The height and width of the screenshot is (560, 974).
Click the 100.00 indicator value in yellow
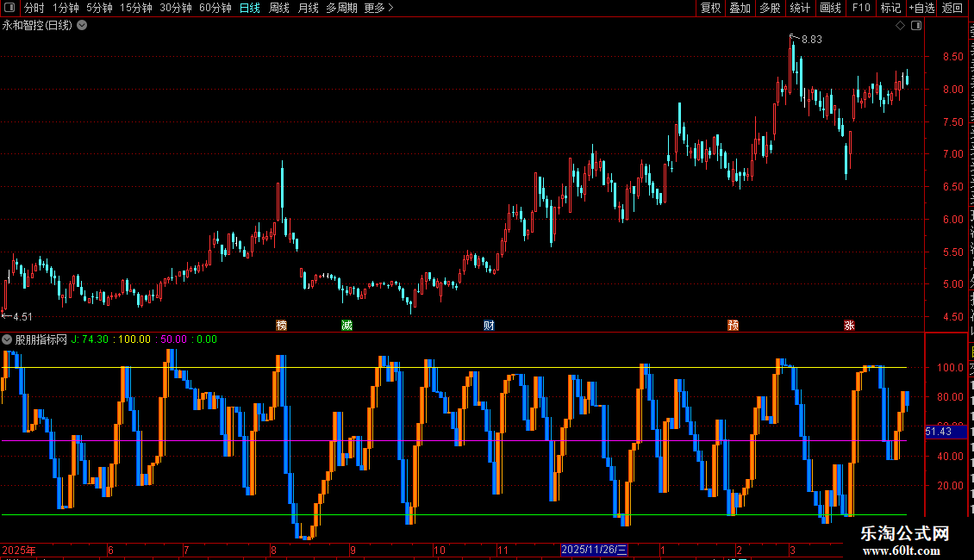pyautogui.click(x=134, y=339)
